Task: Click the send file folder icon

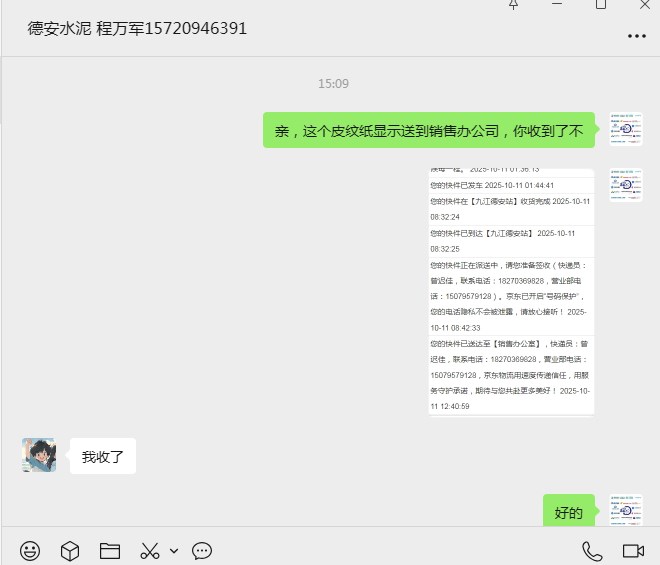Action: pos(110,550)
